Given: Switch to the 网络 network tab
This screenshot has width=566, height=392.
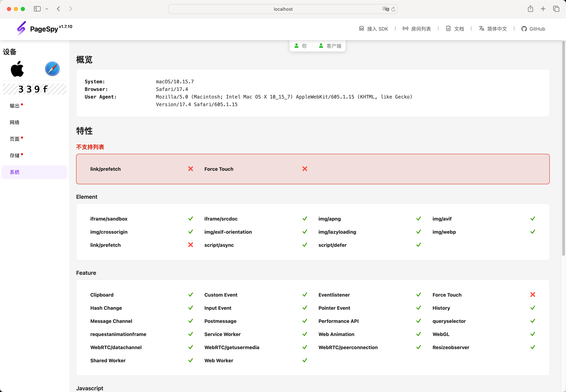Looking at the screenshot, I should click(x=34, y=122).
